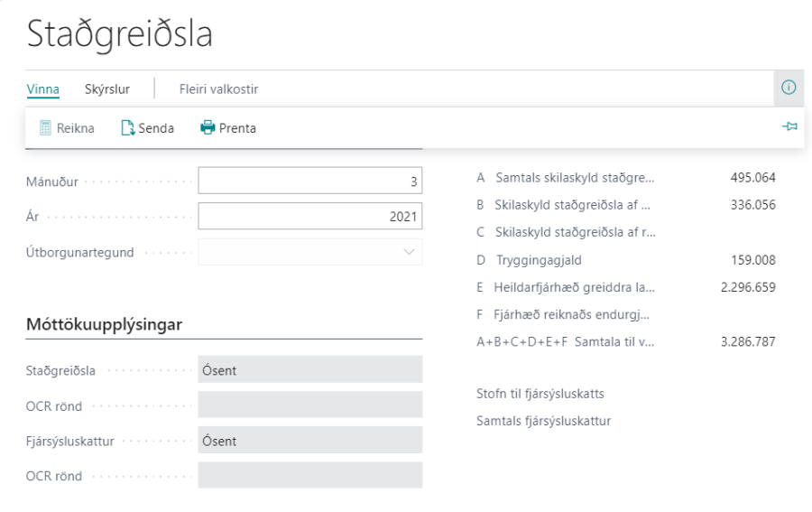Image resolution: width=812 pixels, height=512 pixels.
Task: Click the OCR rönd field below Staðgreiðsla
Action: click(309, 405)
